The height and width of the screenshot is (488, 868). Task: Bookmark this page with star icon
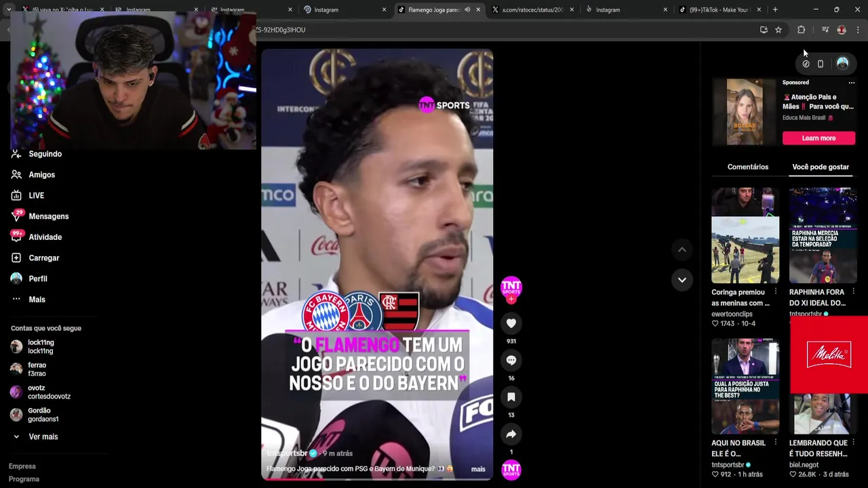pyautogui.click(x=778, y=30)
